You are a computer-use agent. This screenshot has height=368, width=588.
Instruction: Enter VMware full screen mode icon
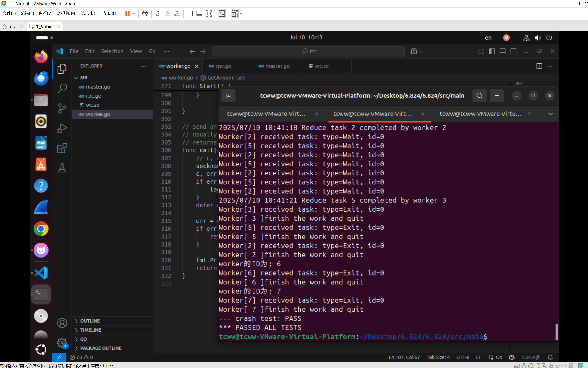209,13
